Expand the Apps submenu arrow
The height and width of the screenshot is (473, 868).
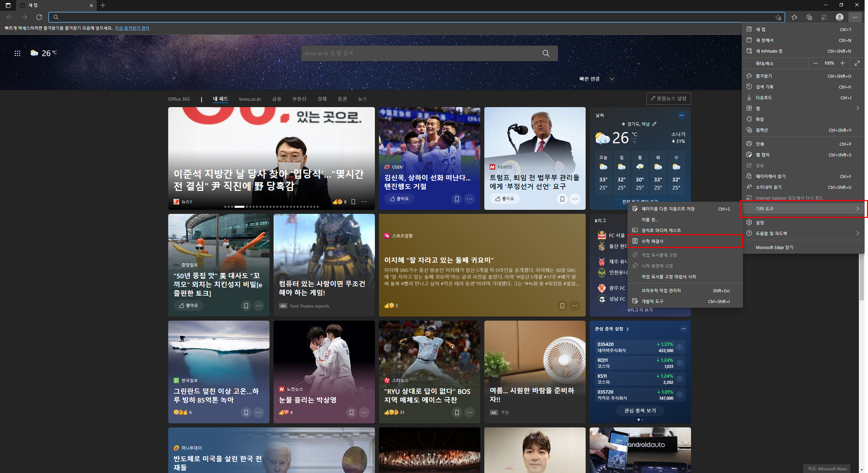tap(857, 108)
